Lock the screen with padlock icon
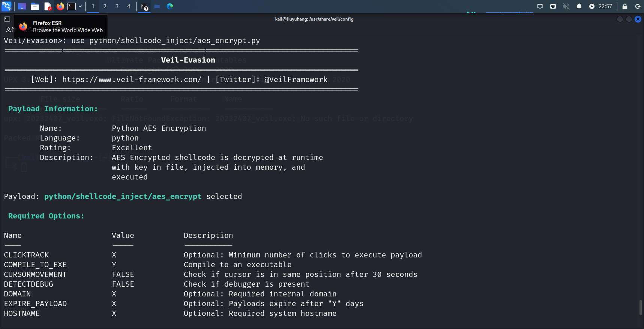 pyautogui.click(x=625, y=6)
